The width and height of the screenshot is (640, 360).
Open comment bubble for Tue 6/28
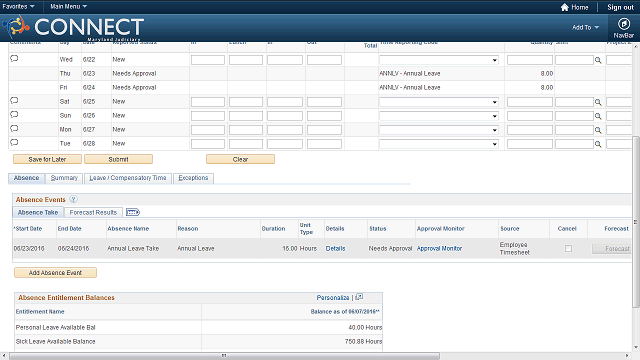pos(14,142)
